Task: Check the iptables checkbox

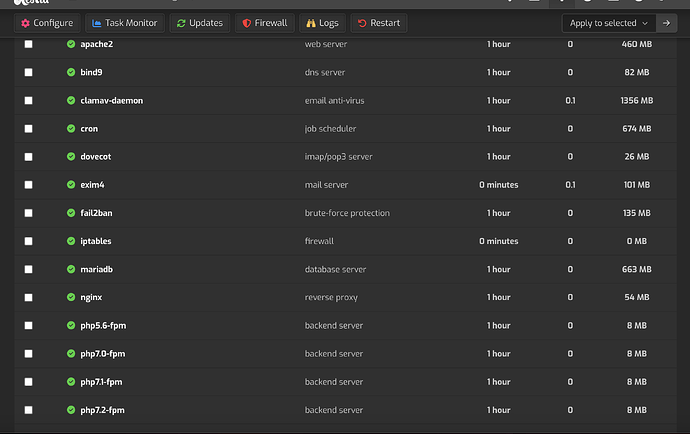Action: click(29, 241)
